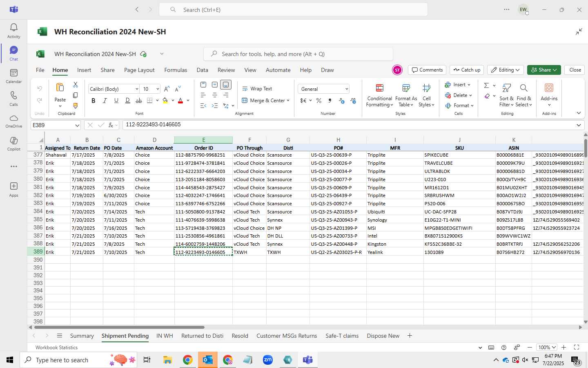Image resolution: width=588 pixels, height=368 pixels.
Task: Click the Paste clipboard icon
Action: 60,88
